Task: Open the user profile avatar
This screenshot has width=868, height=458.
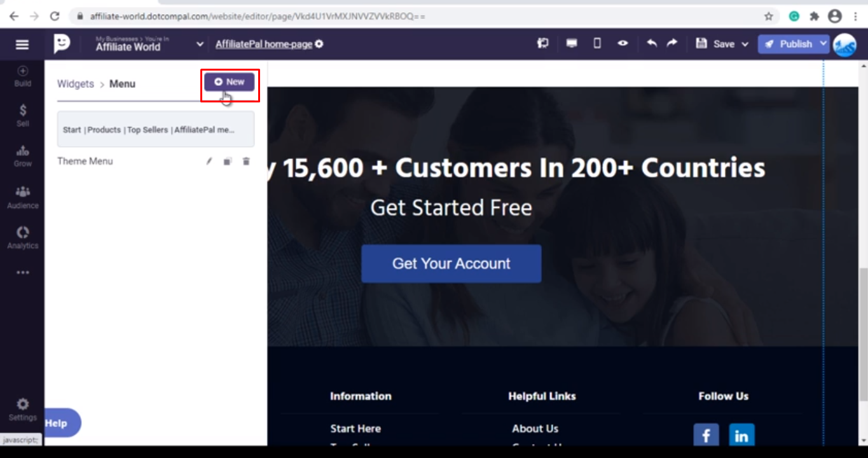Action: (845, 45)
